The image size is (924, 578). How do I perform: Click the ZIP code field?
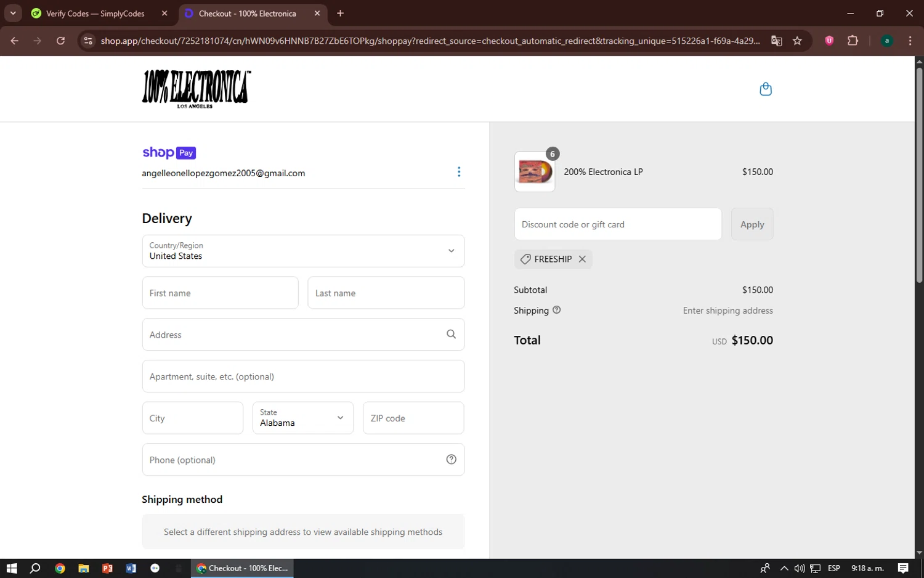click(x=413, y=418)
